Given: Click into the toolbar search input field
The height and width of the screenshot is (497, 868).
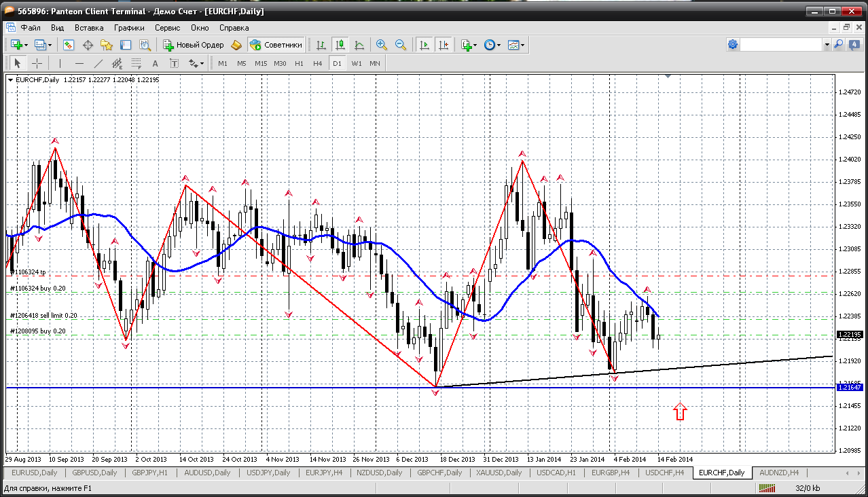Looking at the screenshot, I should [x=781, y=45].
